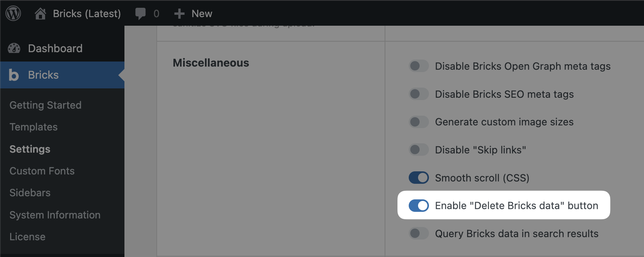Open the License page link
This screenshot has width=644, height=257.
[x=27, y=237]
